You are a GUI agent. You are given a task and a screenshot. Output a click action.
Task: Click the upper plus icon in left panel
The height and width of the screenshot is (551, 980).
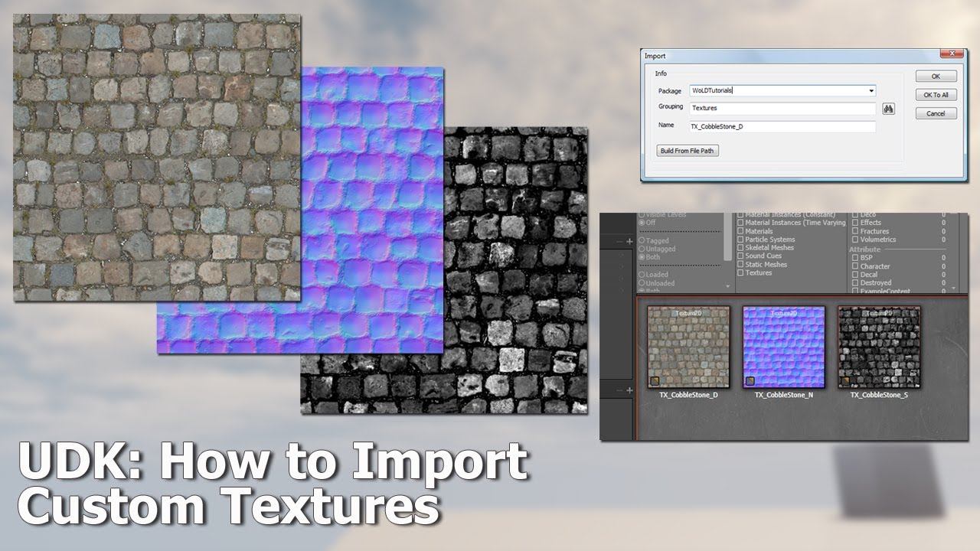(630, 242)
